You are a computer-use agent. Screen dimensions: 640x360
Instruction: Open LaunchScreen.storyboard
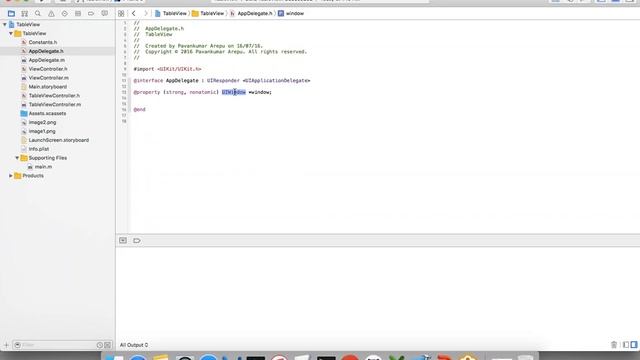coord(58,140)
